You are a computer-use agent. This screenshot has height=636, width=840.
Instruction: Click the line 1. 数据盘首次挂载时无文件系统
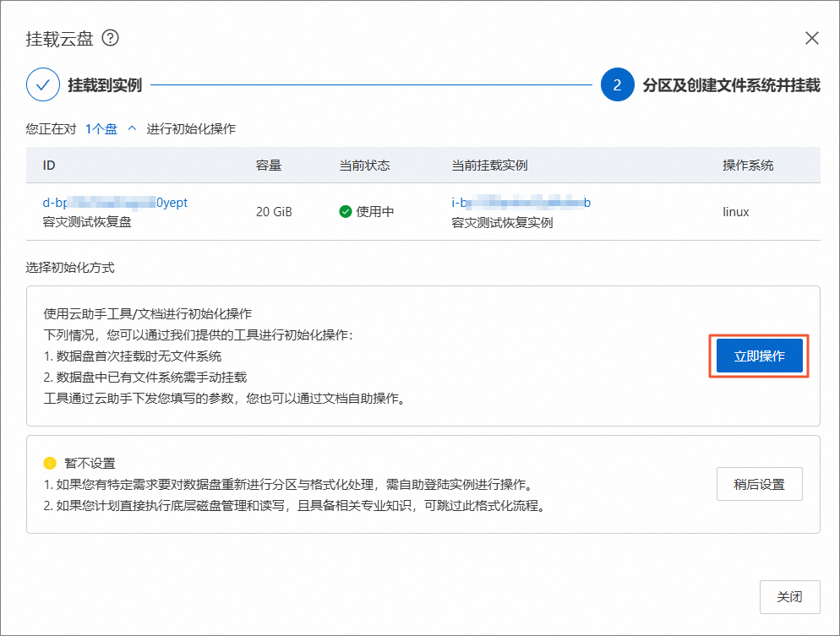pyautogui.click(x=133, y=356)
